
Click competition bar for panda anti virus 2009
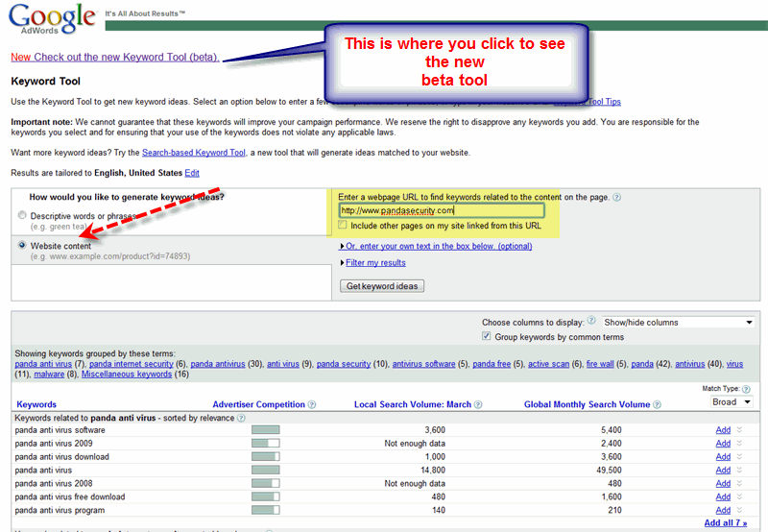(266, 443)
